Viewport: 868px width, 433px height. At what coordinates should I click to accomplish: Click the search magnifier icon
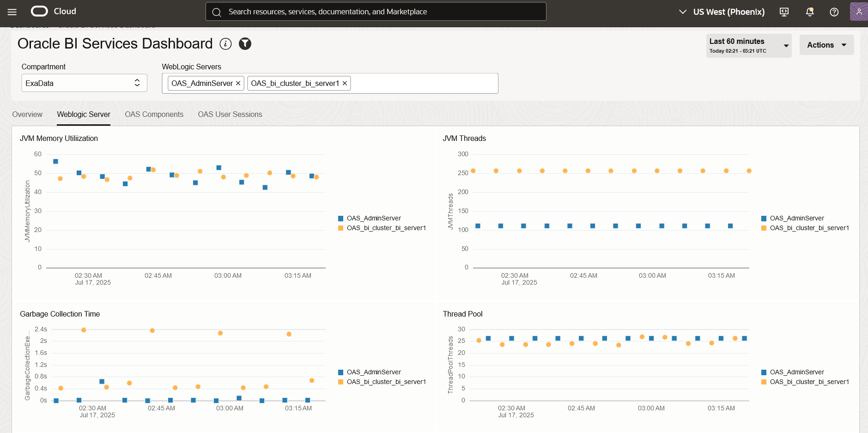[x=217, y=12]
